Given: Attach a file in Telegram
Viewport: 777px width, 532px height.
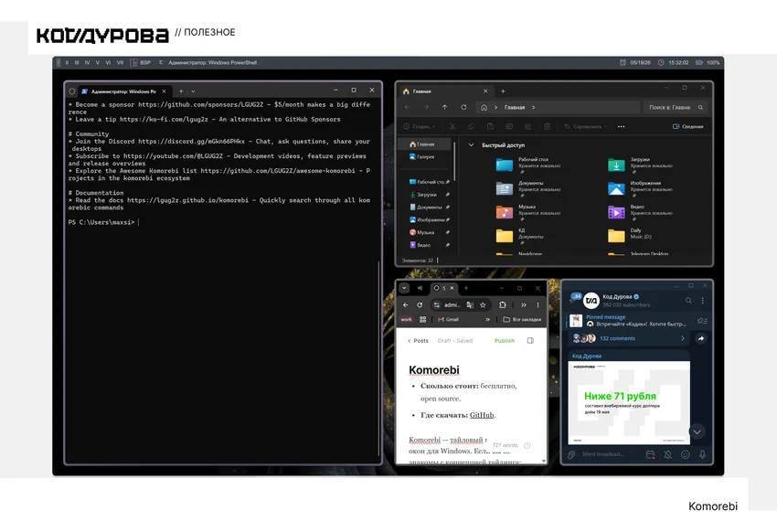Looking at the screenshot, I should 571,454.
